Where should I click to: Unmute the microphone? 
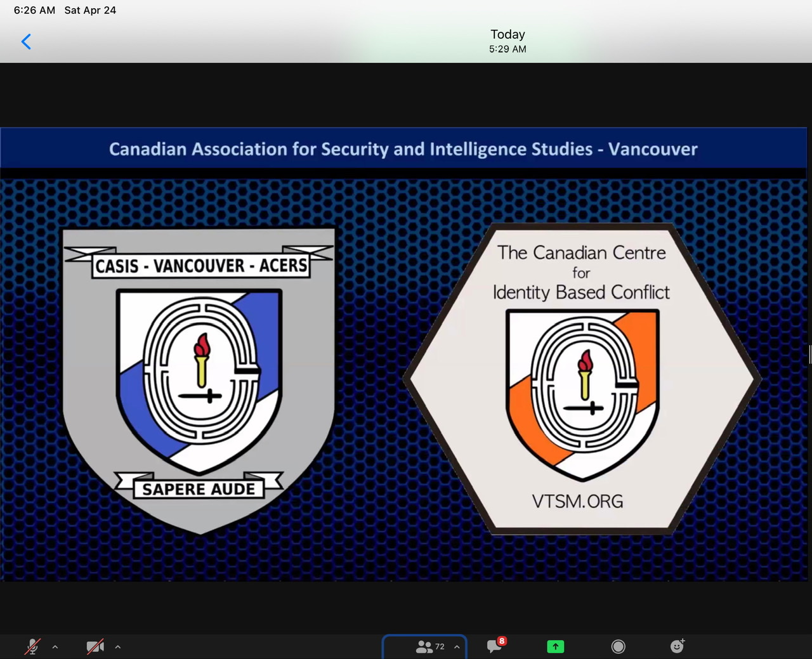pos(32,646)
